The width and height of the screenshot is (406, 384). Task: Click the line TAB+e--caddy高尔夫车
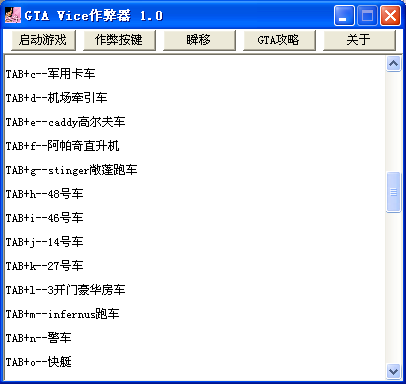[65, 122]
